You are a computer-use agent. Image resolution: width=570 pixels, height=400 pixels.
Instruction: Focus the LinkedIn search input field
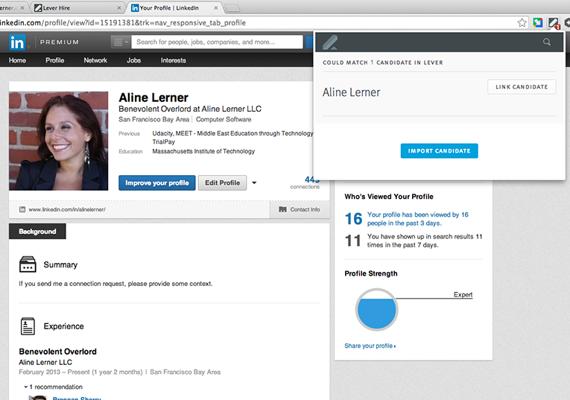[217, 42]
